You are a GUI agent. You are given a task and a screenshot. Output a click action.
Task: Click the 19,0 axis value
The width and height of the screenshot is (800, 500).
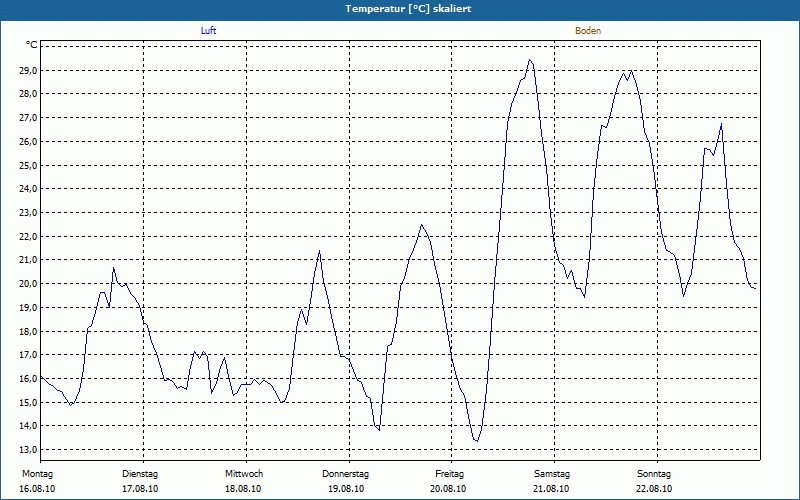coord(28,308)
